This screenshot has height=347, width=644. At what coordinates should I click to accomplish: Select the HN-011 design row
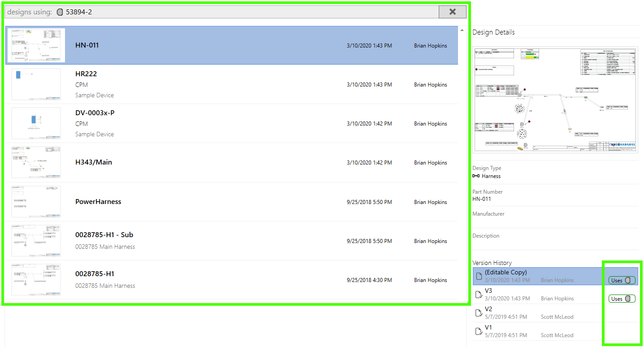(x=232, y=45)
